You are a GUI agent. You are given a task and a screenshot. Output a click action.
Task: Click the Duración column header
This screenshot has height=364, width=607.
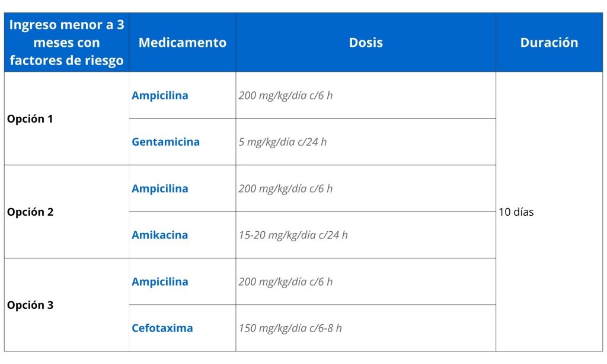pyautogui.click(x=549, y=43)
